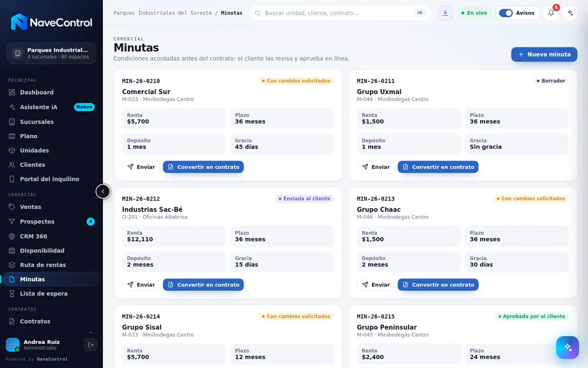Screen dimensions: 588x368
Task: Click the sparkle AI icon in top bar
Action: pyautogui.click(x=569, y=13)
